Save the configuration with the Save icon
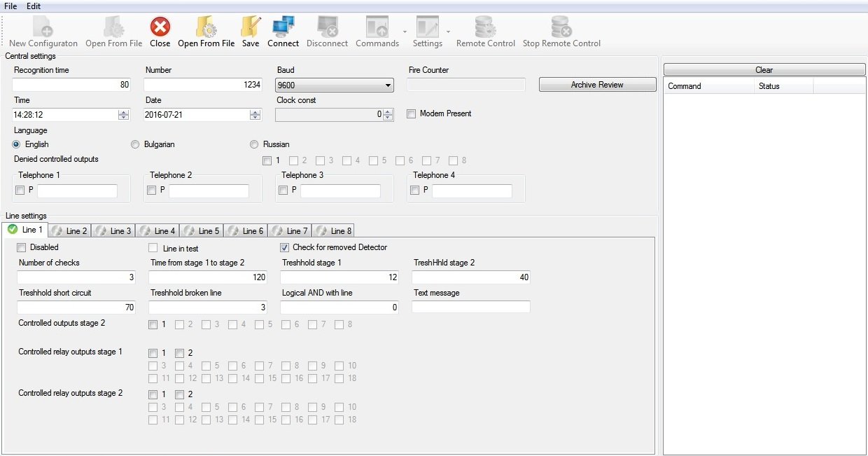 tap(251, 27)
